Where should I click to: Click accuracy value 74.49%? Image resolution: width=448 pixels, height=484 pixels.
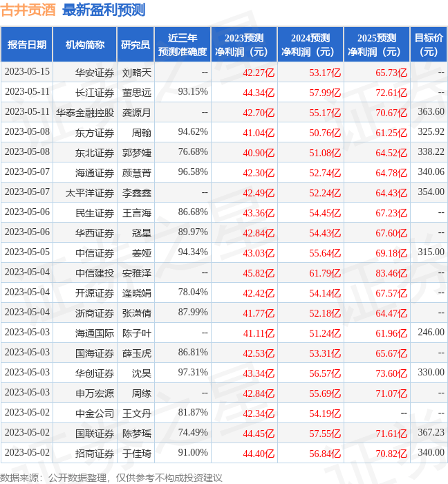tap(193, 432)
